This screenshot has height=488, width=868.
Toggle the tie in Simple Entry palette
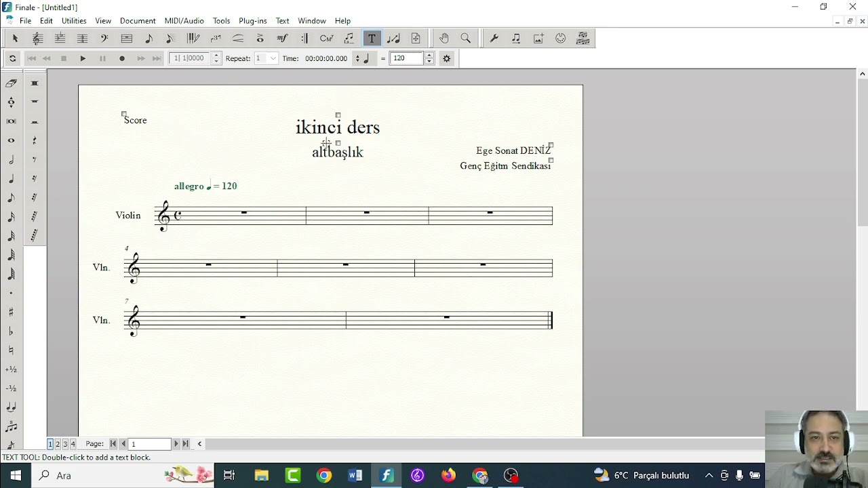pyautogui.click(x=12, y=407)
